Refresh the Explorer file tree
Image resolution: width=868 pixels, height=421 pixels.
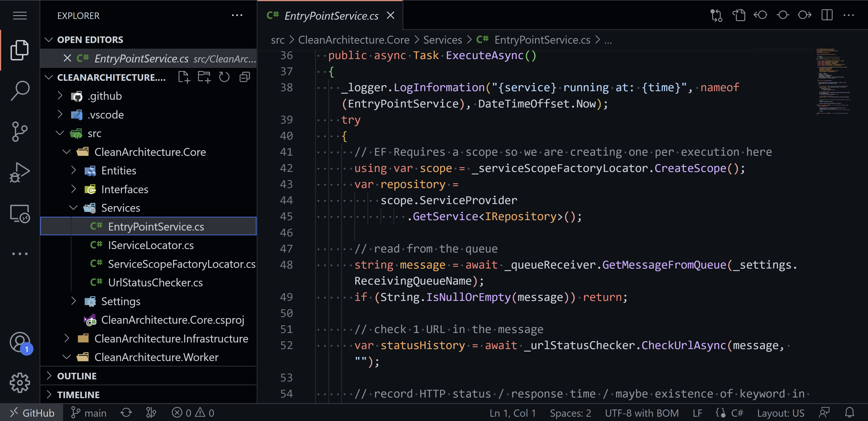224,77
